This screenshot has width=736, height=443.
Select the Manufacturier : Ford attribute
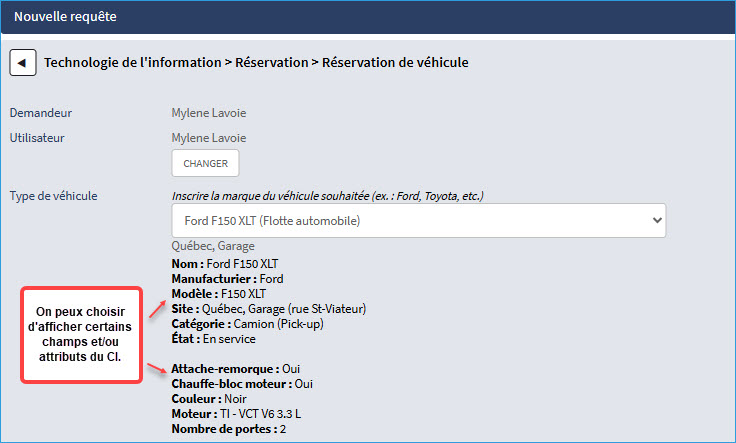coord(228,279)
